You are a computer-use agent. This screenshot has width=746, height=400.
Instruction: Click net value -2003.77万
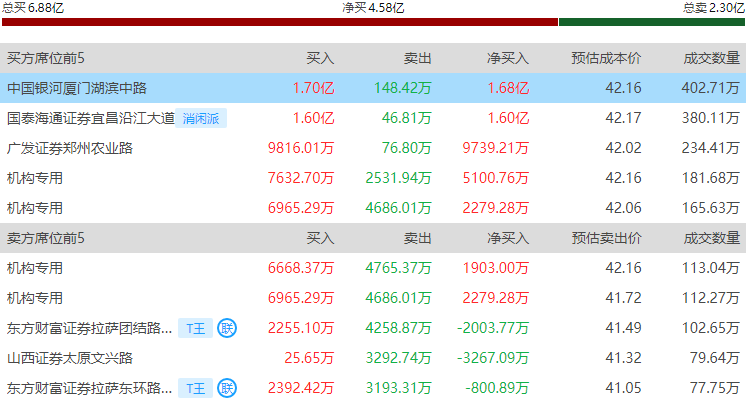[x=493, y=328]
